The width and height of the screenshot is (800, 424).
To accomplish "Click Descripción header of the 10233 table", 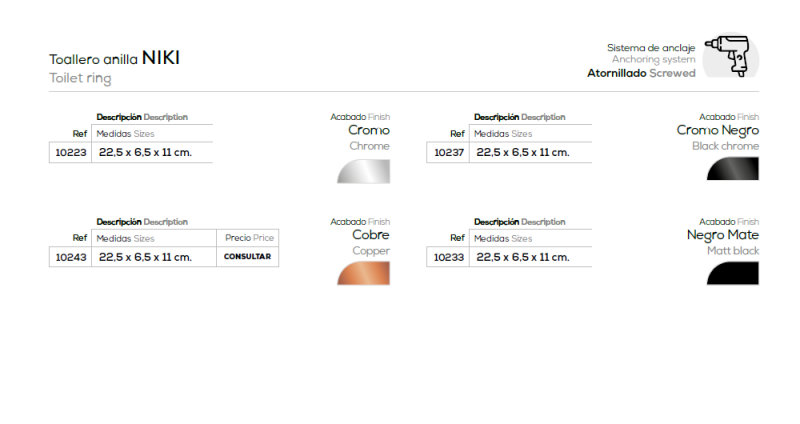I will 519,222.
